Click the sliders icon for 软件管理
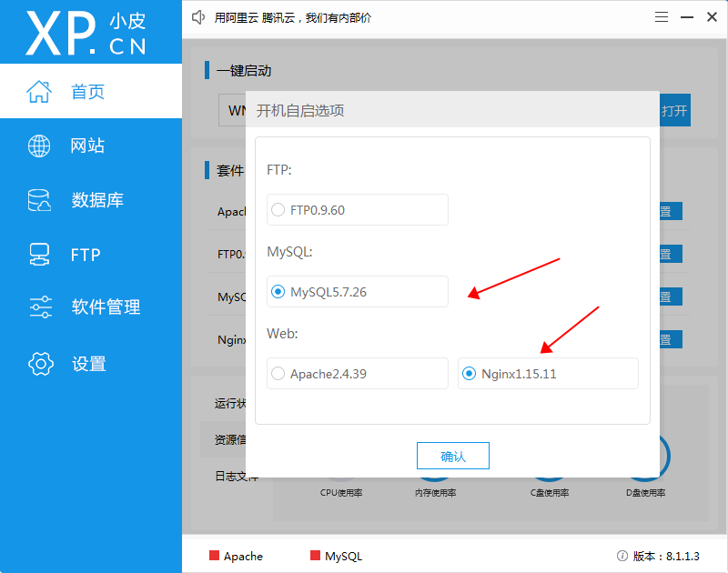The height and width of the screenshot is (573, 728). pos(41,307)
